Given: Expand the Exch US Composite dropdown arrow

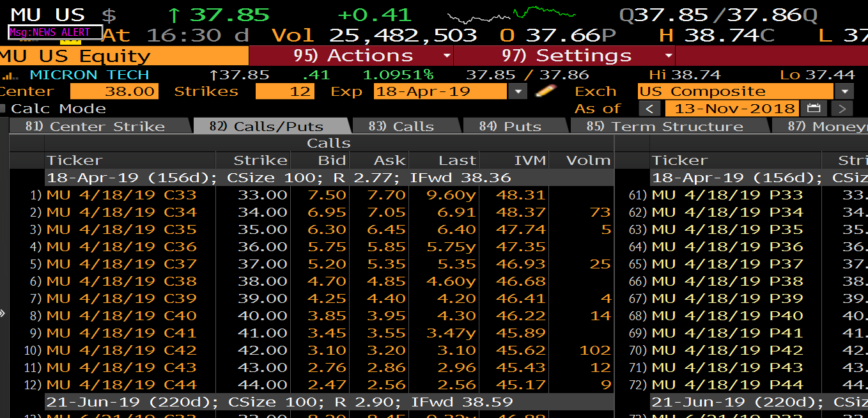Looking at the screenshot, I should [x=844, y=91].
